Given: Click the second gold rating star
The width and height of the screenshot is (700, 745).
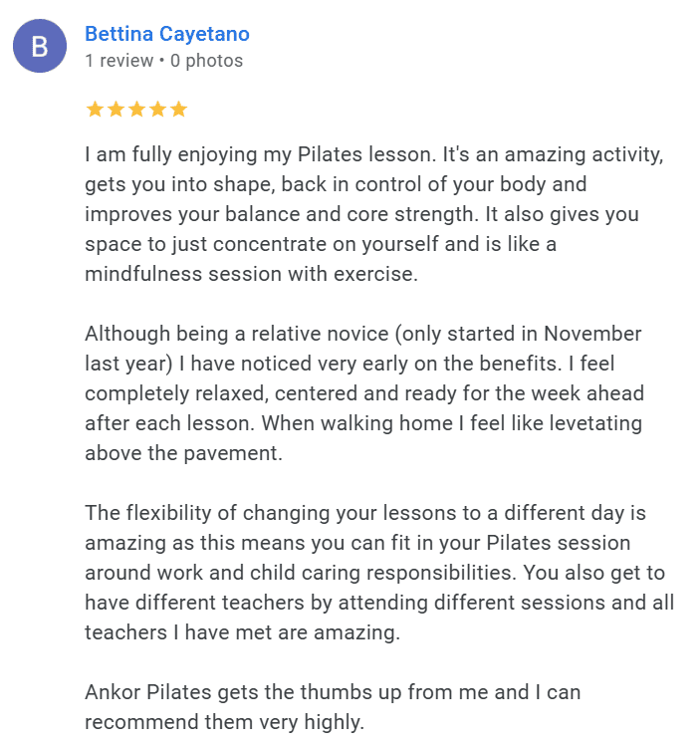Looking at the screenshot, I should tap(116, 110).
